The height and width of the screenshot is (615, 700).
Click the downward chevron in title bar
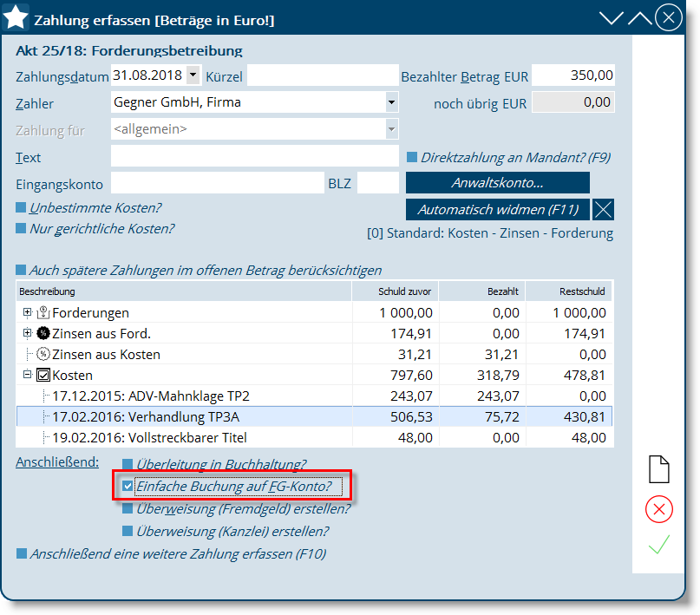click(x=612, y=18)
